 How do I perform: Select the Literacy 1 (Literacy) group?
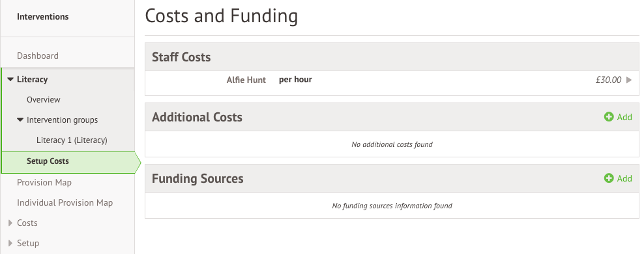(x=72, y=140)
